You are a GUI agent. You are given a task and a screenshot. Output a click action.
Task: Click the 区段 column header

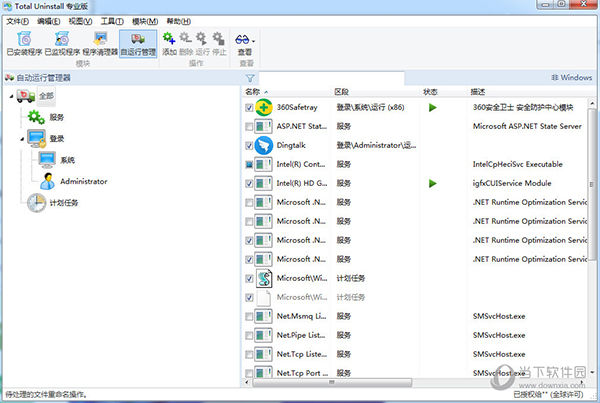point(341,92)
